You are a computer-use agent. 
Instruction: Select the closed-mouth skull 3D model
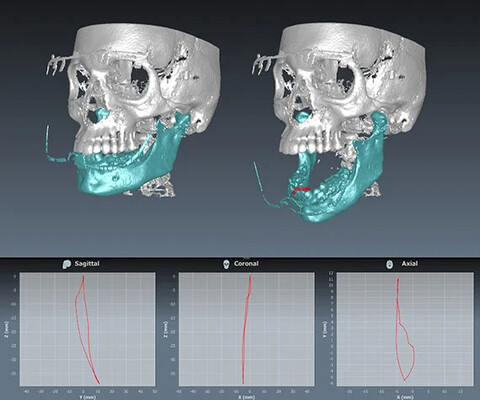[133, 110]
